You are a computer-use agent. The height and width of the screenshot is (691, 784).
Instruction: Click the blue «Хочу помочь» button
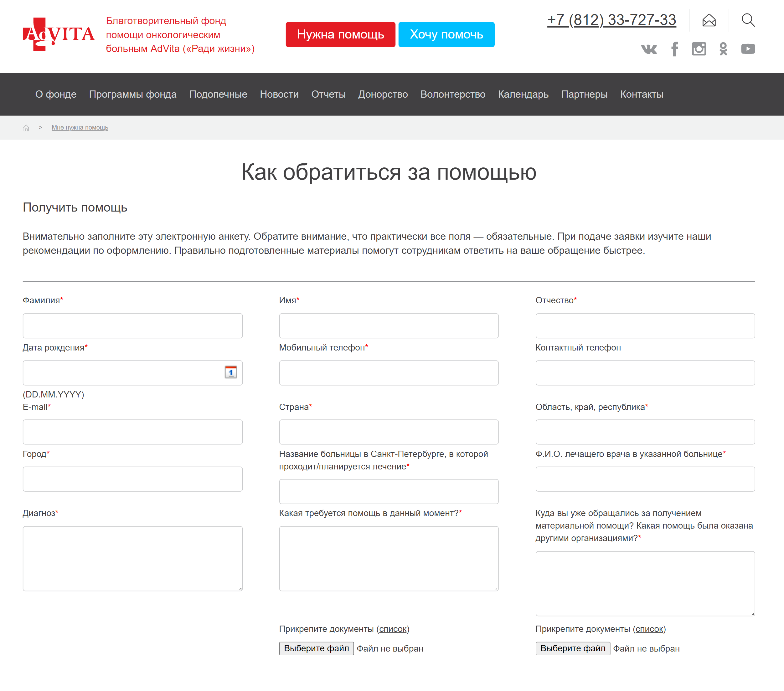click(446, 34)
